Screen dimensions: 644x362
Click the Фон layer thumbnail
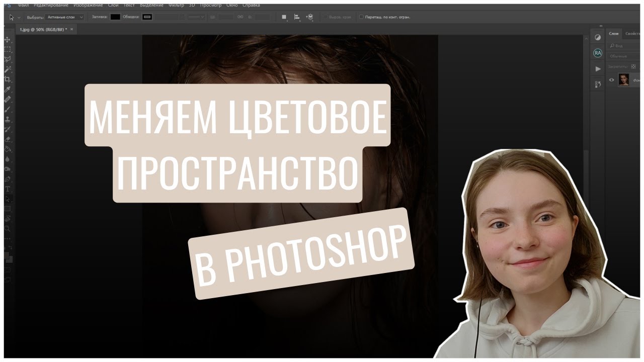(624, 79)
